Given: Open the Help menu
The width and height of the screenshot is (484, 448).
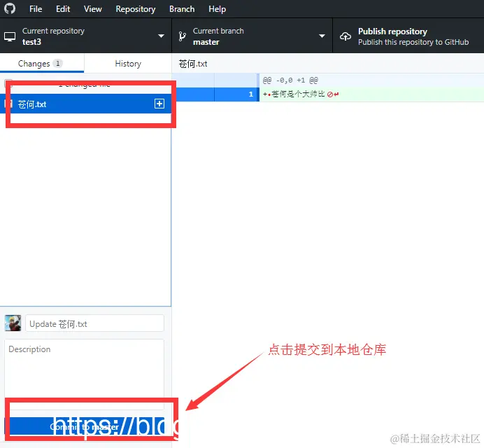Looking at the screenshot, I should point(218,9).
